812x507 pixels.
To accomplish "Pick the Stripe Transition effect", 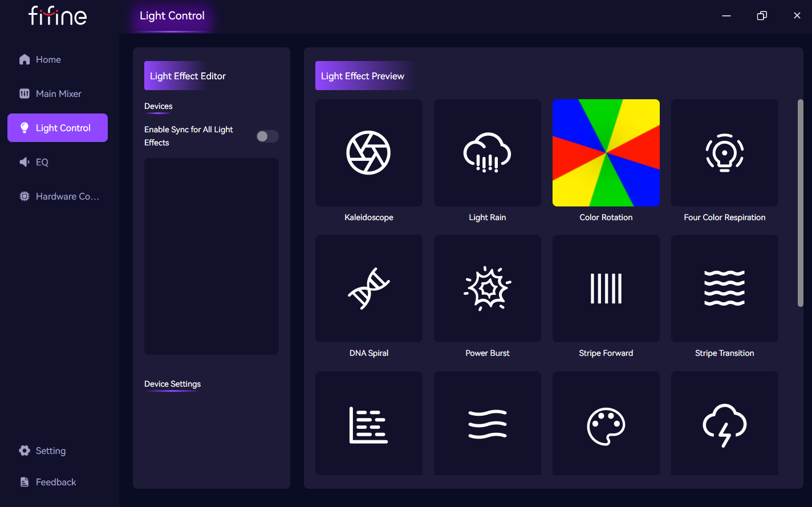I will coord(725,289).
